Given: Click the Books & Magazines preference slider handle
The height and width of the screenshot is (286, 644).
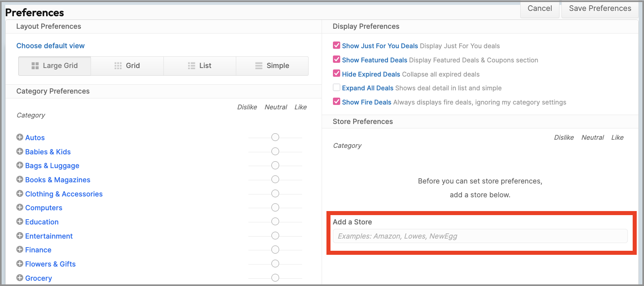Looking at the screenshot, I should [x=275, y=179].
